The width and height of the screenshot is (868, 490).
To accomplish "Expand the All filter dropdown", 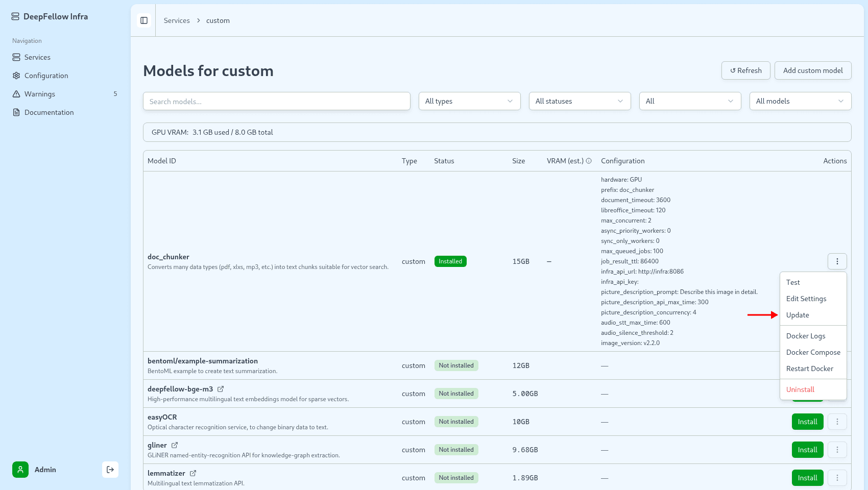I will 690,101.
